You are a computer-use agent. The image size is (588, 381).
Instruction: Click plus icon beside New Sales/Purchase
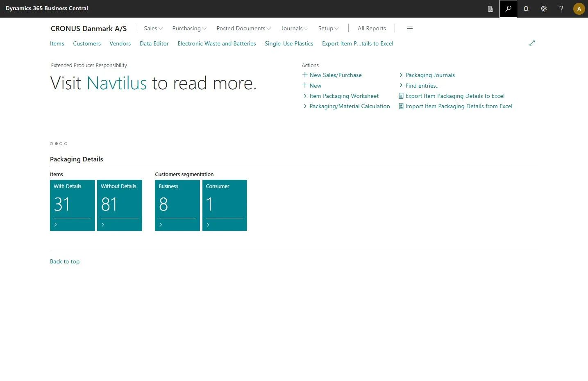pos(305,75)
